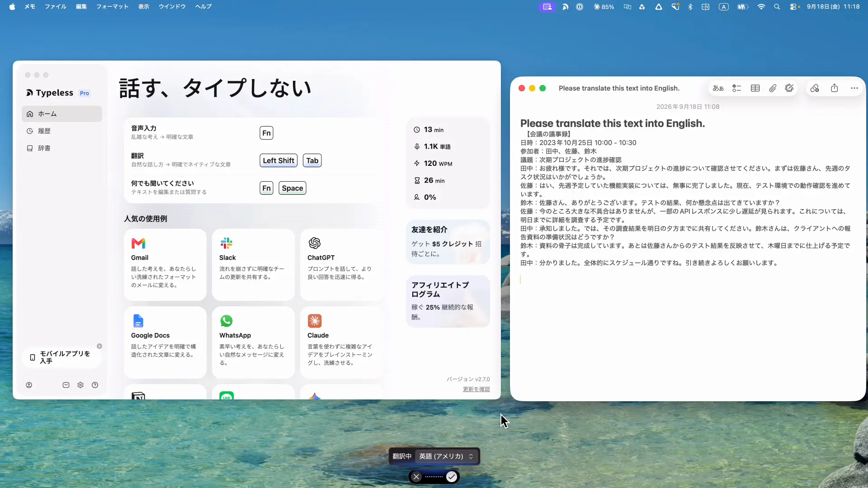The width and height of the screenshot is (868, 488).
Task: Click the 1.1K 単語 microphone statistic
Action: pos(432,146)
